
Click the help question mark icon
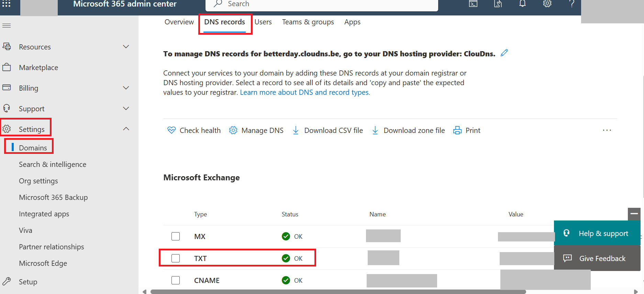[x=571, y=4]
